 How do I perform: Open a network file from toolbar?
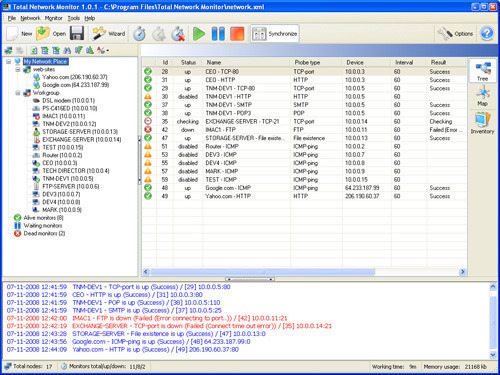(x=51, y=34)
